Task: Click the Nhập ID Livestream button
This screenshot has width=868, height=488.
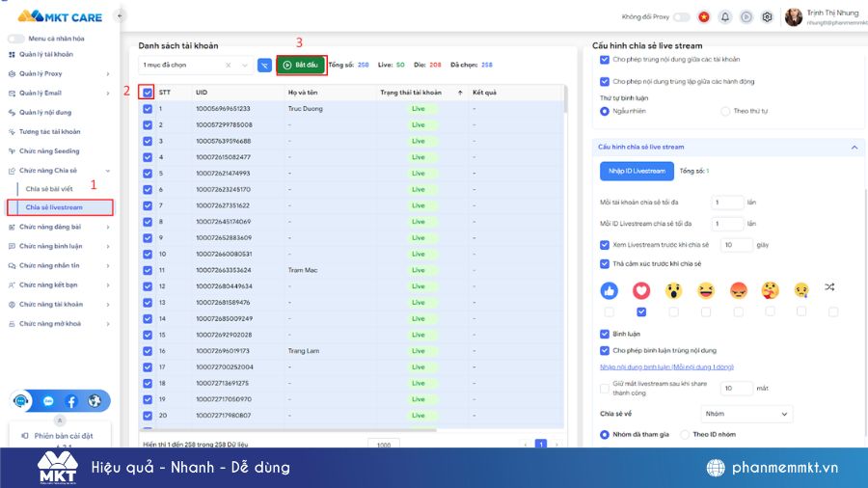Action: pos(637,171)
